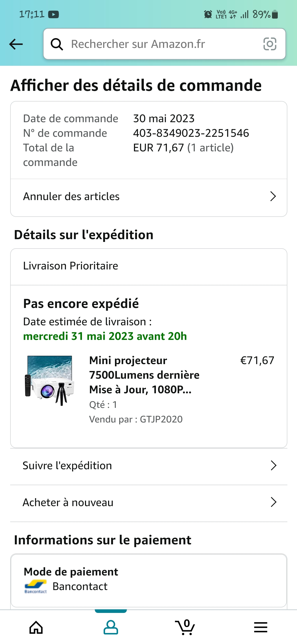Viewport: 297px width, 644px height.
Task: Expand Acheter à nouveau chevron
Action: [273, 502]
